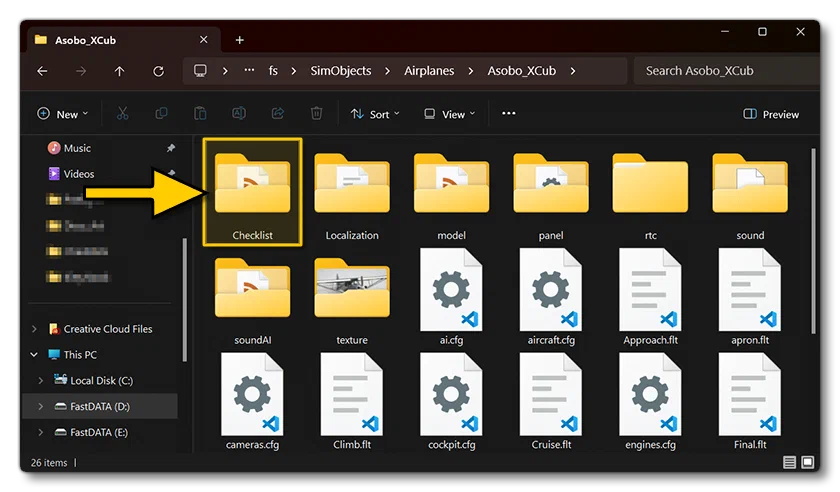Open the sound folder
Viewport: 840px width, 492px height.
click(x=750, y=196)
